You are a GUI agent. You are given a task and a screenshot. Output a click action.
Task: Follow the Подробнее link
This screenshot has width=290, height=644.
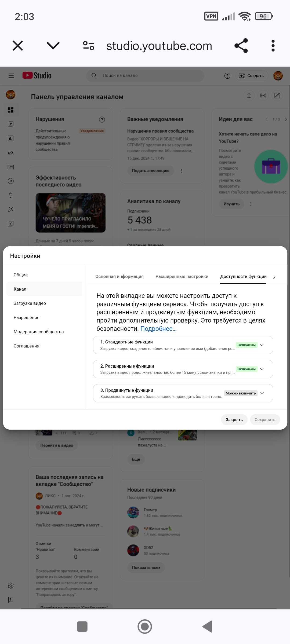pyautogui.click(x=158, y=329)
